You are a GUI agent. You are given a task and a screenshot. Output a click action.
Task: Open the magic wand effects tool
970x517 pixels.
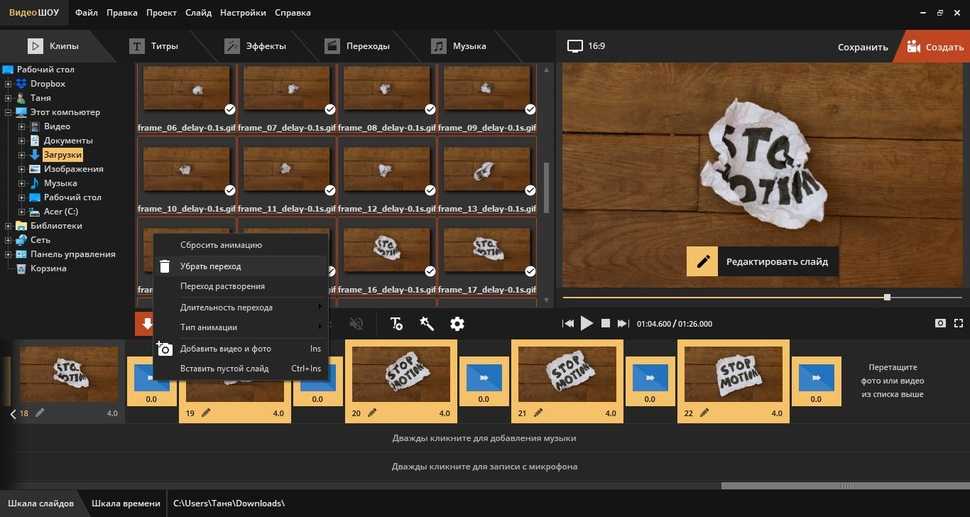tap(426, 323)
